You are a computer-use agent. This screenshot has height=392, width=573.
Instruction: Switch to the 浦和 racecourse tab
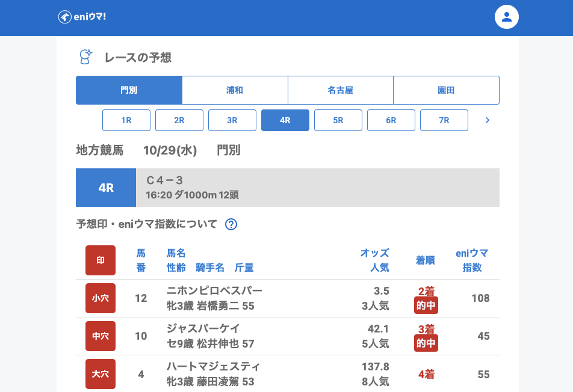(x=235, y=90)
